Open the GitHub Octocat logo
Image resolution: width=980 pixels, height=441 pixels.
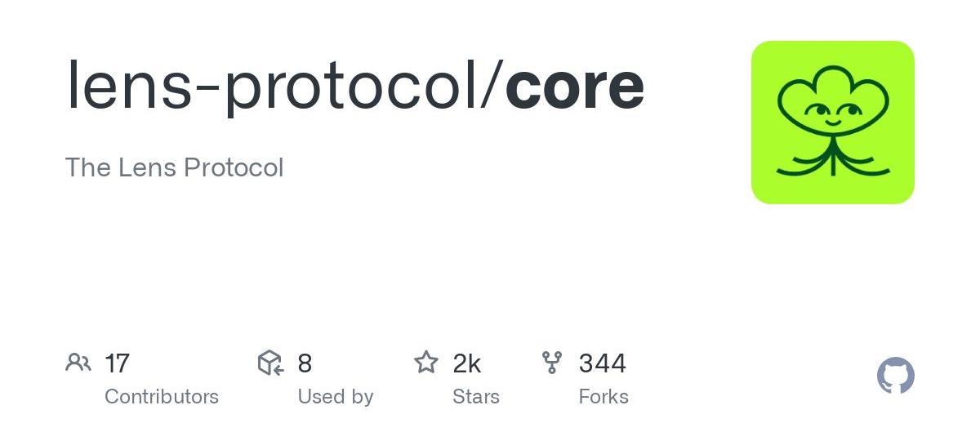(x=895, y=376)
